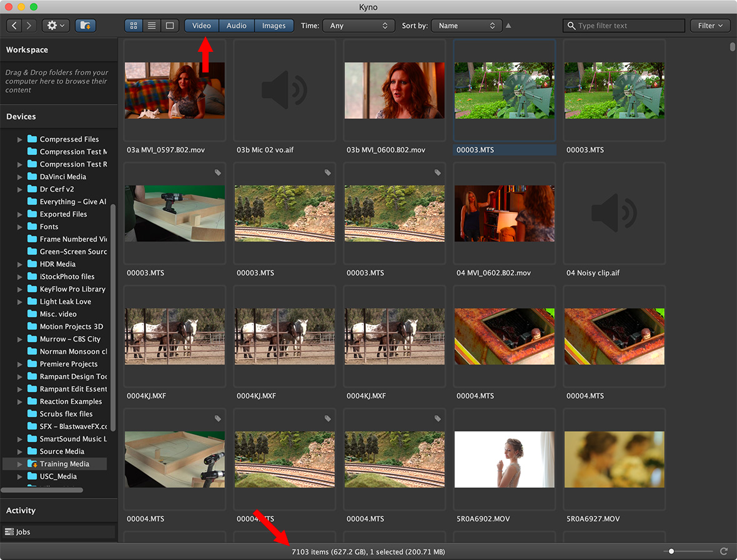Expand the Compressed Files folder
The width and height of the screenshot is (737, 560).
(x=20, y=139)
